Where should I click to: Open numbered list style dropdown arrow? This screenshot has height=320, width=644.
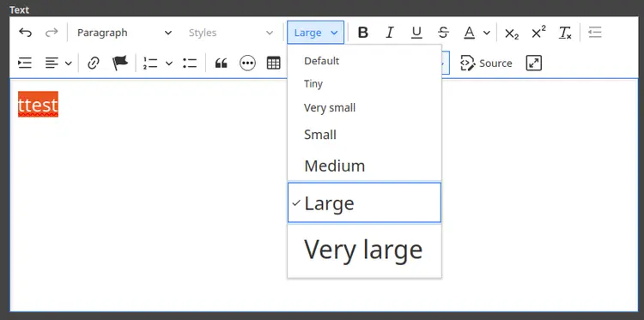[169, 63]
